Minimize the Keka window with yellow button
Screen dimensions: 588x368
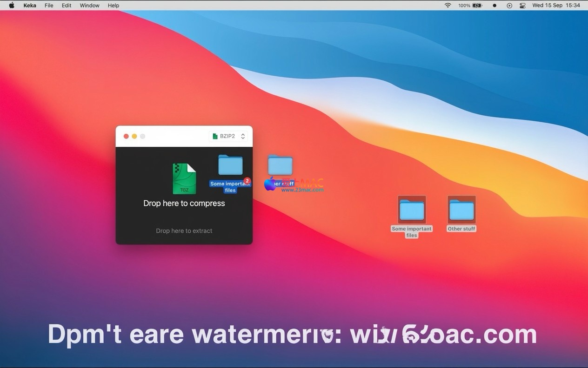[x=134, y=136]
